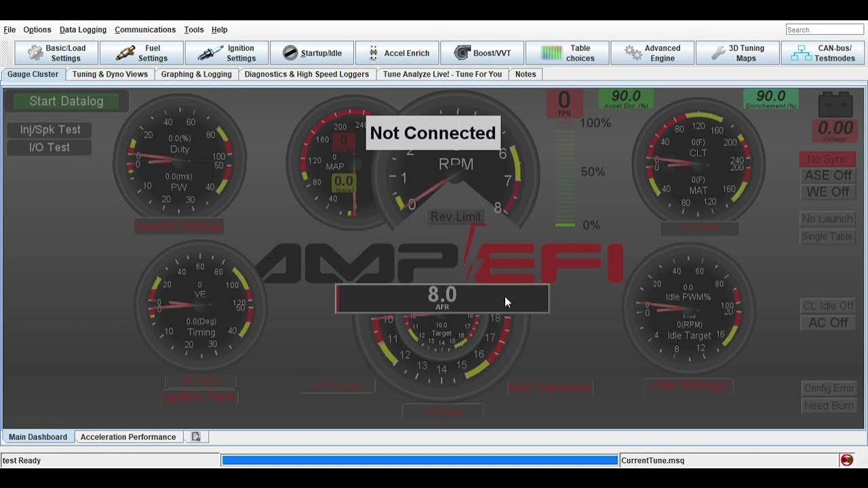Click the Ignition Table dashboard button
This screenshot has width=868, height=488.
point(200,398)
